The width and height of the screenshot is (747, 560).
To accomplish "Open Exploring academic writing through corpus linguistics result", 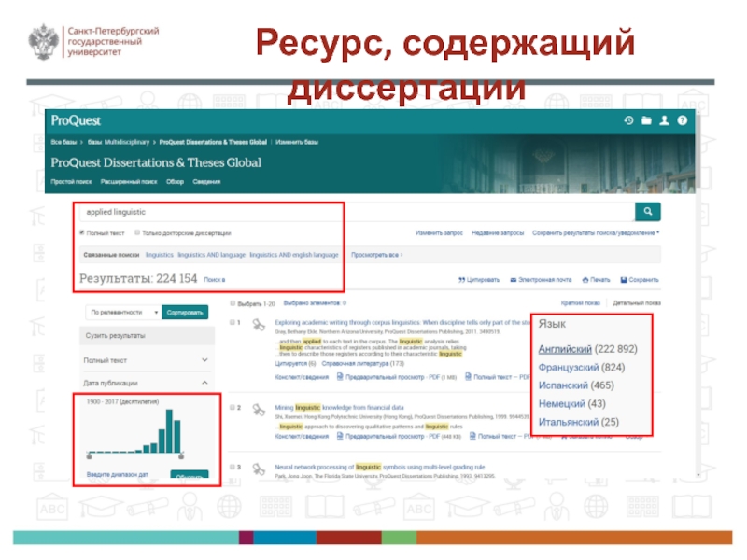I will [x=402, y=322].
